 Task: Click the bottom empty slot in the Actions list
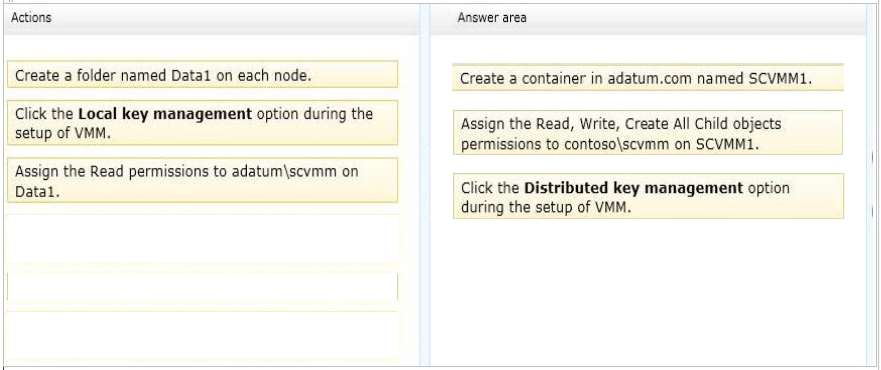click(x=202, y=335)
